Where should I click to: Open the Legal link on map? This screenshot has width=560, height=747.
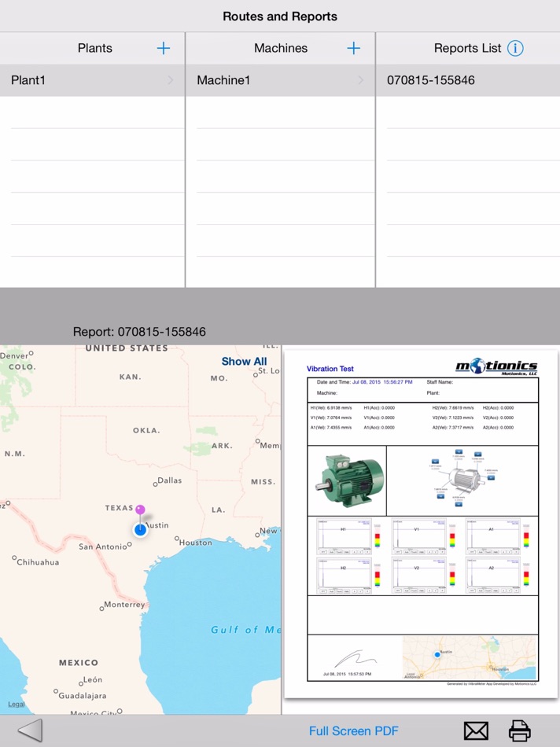click(17, 704)
